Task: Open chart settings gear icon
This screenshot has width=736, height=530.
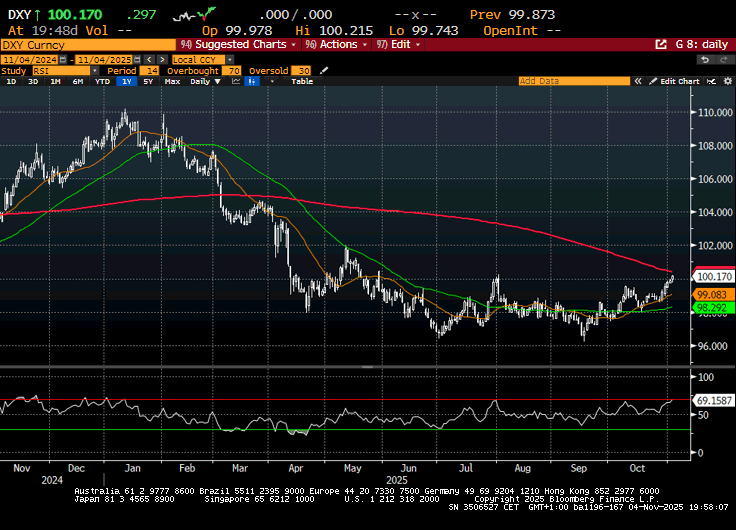Action: point(725,81)
